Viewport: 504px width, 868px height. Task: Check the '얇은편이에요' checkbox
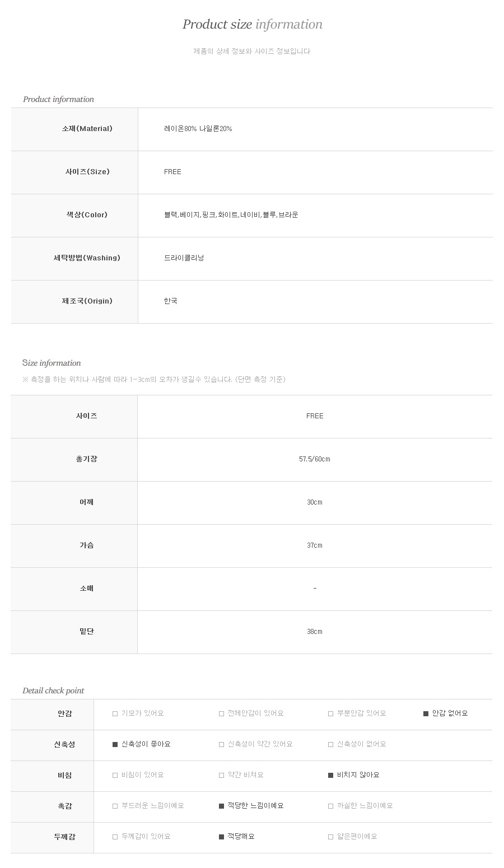coord(331,837)
